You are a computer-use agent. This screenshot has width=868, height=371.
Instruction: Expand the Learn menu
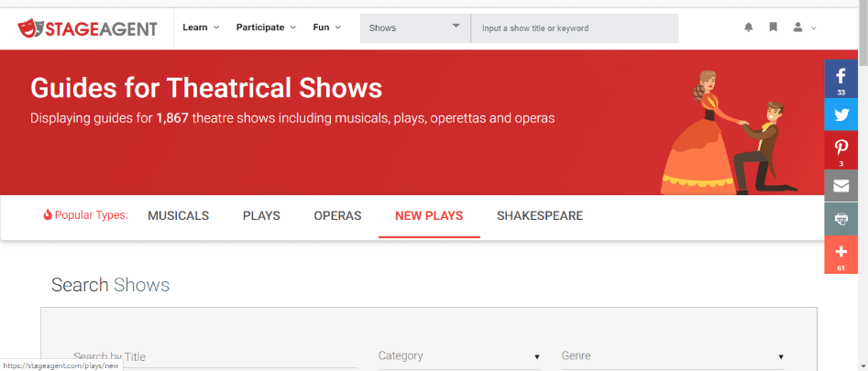pyautogui.click(x=201, y=27)
